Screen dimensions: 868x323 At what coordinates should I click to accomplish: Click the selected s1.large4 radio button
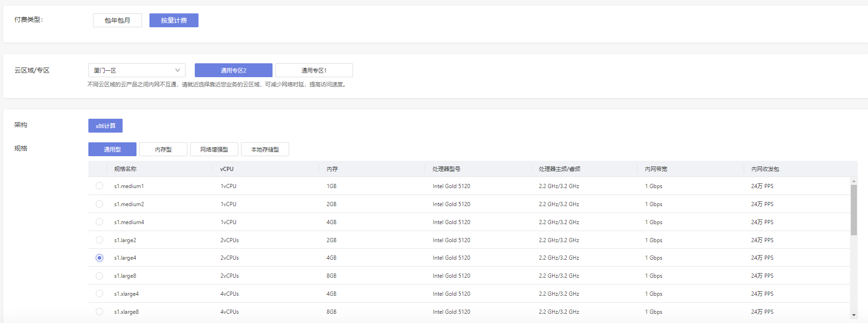click(99, 258)
